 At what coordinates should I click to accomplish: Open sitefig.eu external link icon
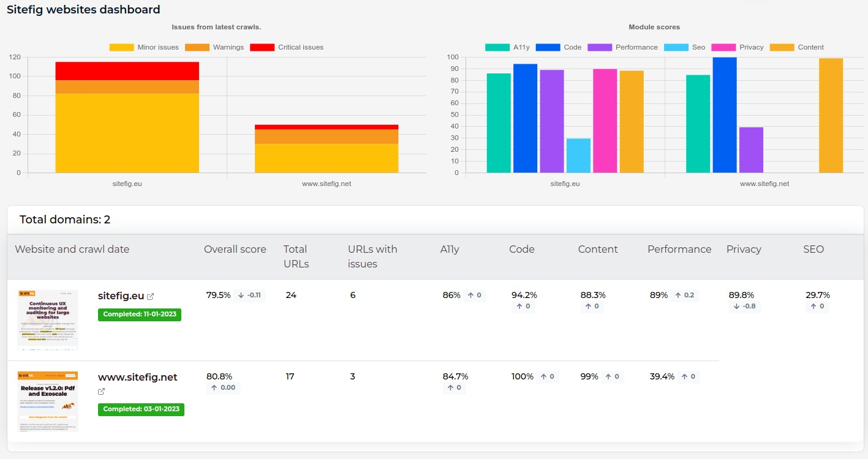(x=151, y=296)
